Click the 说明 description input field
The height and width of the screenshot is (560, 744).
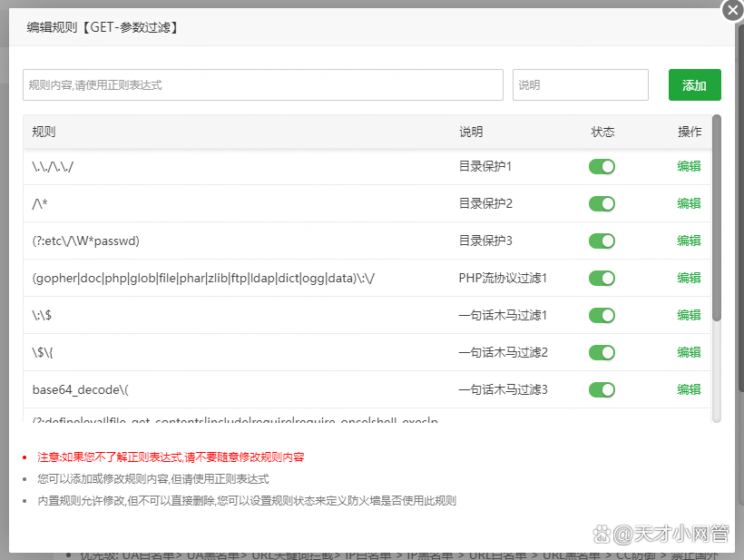click(x=581, y=84)
